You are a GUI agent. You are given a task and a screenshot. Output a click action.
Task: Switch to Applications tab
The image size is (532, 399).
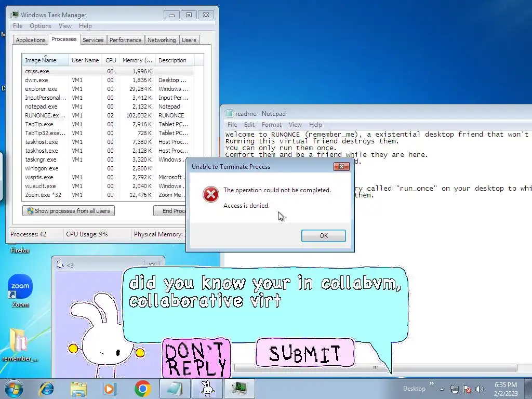click(x=31, y=40)
